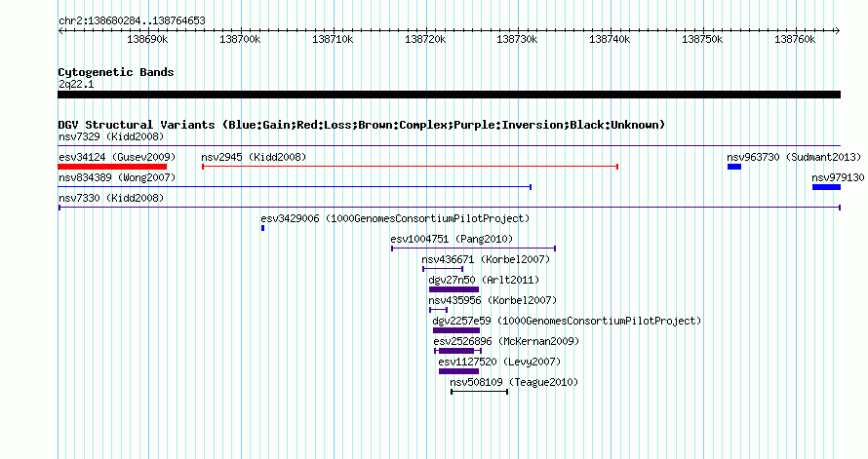Screen dimensions: 868x459
Task: Select the blue nsv834389 span line
Action: pos(295,187)
